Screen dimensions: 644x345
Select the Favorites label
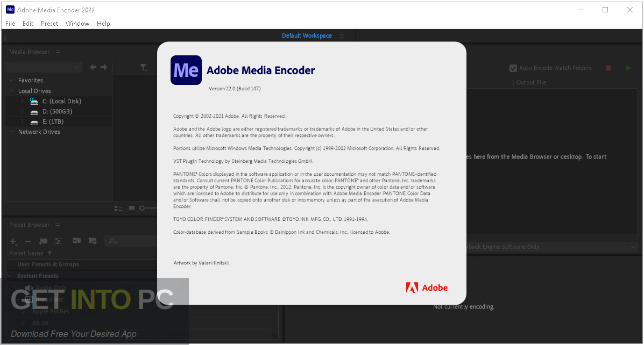[x=30, y=80]
